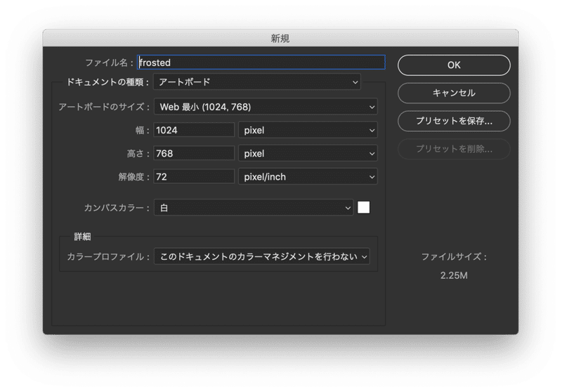Click the 新規 dialog title

pos(280,38)
